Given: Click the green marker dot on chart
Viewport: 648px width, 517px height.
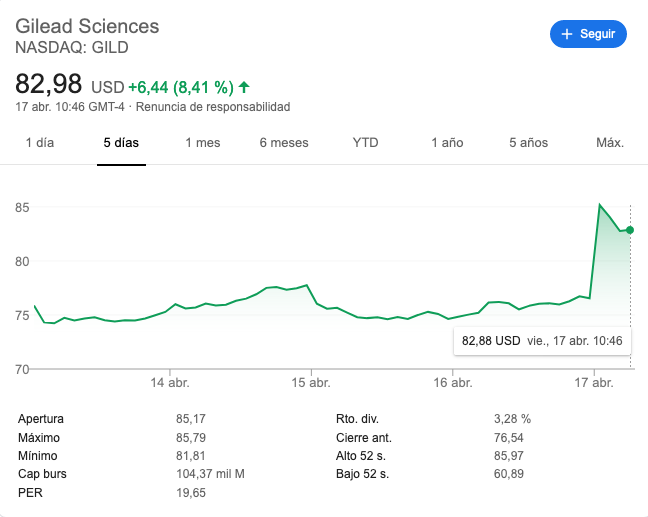Looking at the screenshot, I should [630, 230].
